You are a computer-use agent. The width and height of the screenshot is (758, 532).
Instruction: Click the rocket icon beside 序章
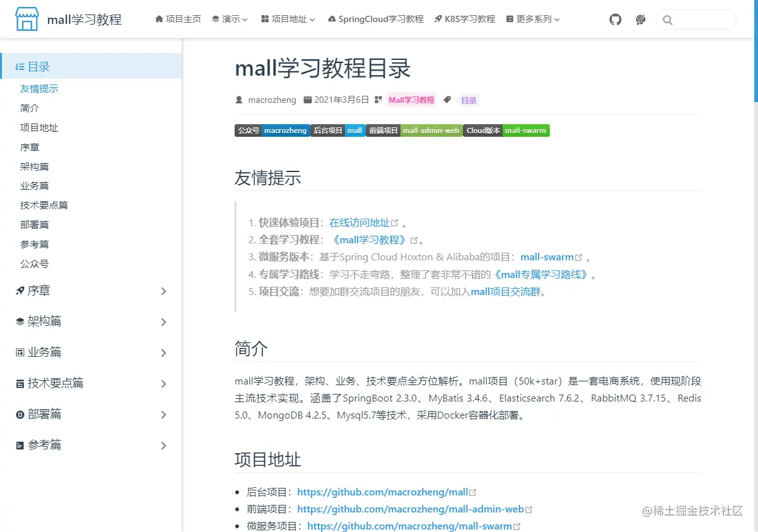tap(20, 291)
